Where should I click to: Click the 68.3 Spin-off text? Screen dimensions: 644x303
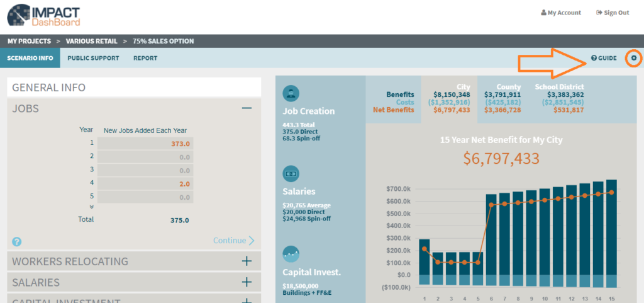(301, 138)
